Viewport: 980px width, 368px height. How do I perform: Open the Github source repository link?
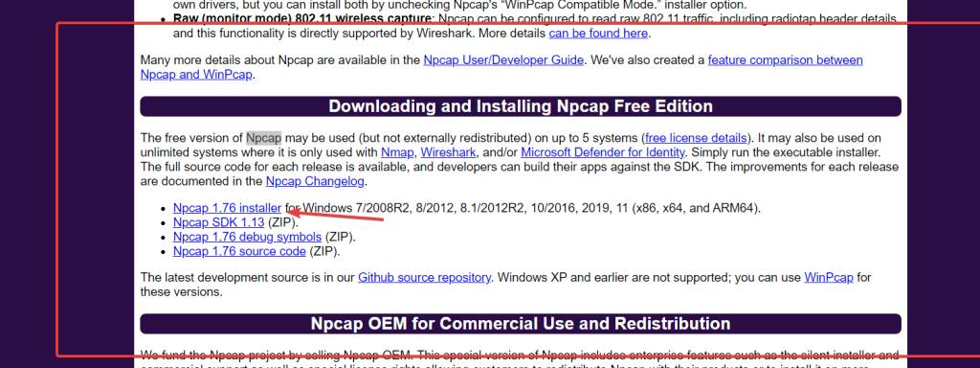coord(424,277)
